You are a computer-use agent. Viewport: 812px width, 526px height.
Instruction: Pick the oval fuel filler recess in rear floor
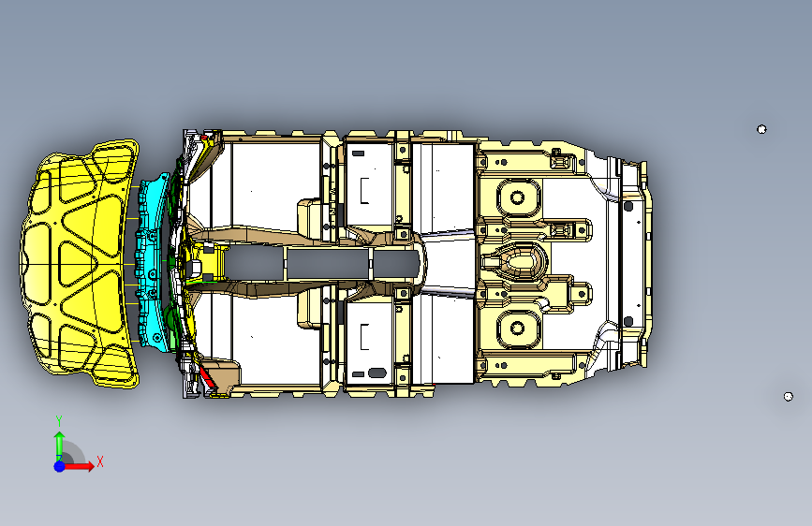(x=521, y=260)
